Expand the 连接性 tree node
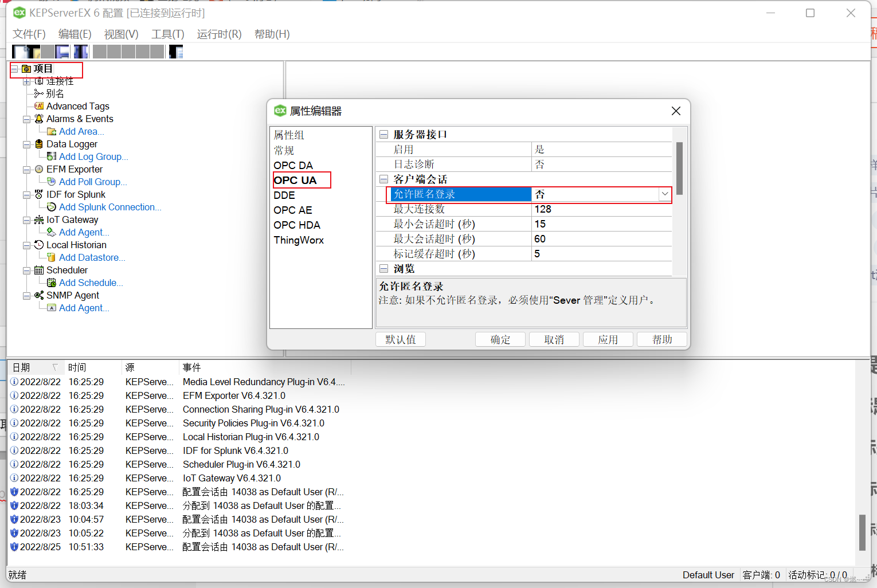 [x=26, y=81]
